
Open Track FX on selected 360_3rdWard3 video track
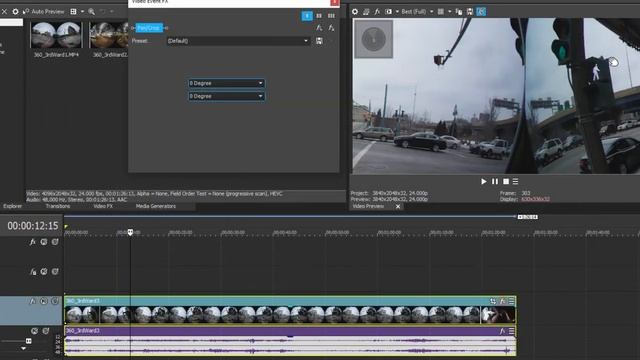coord(32,301)
